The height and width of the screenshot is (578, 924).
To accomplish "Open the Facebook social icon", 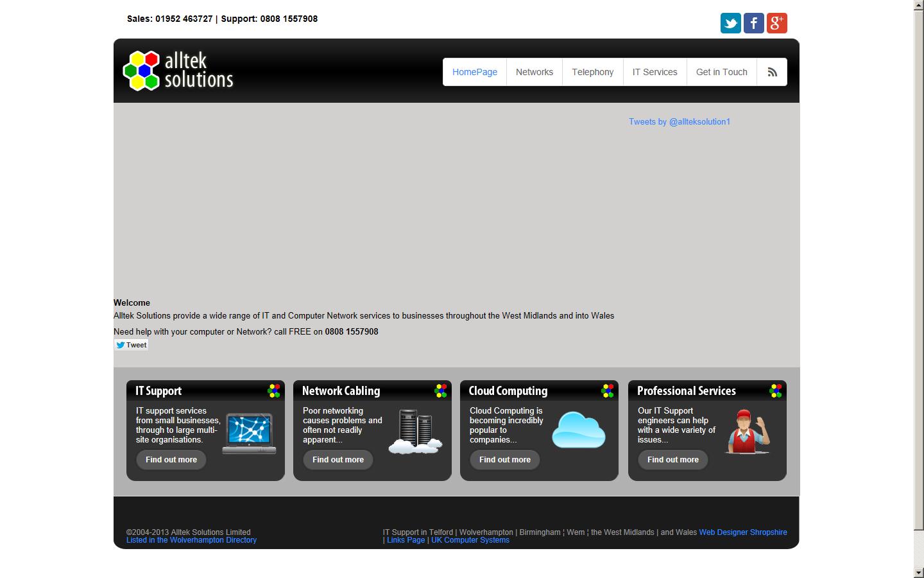I will tap(753, 23).
